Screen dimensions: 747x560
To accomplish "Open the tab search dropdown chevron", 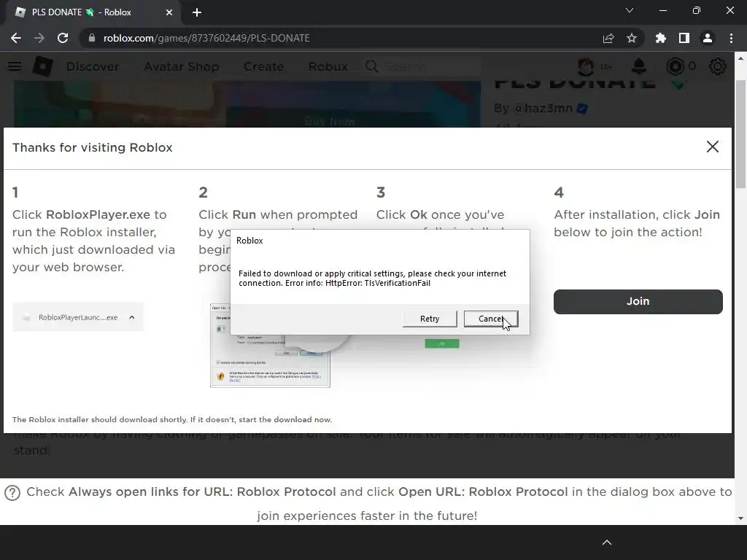I will point(630,10).
